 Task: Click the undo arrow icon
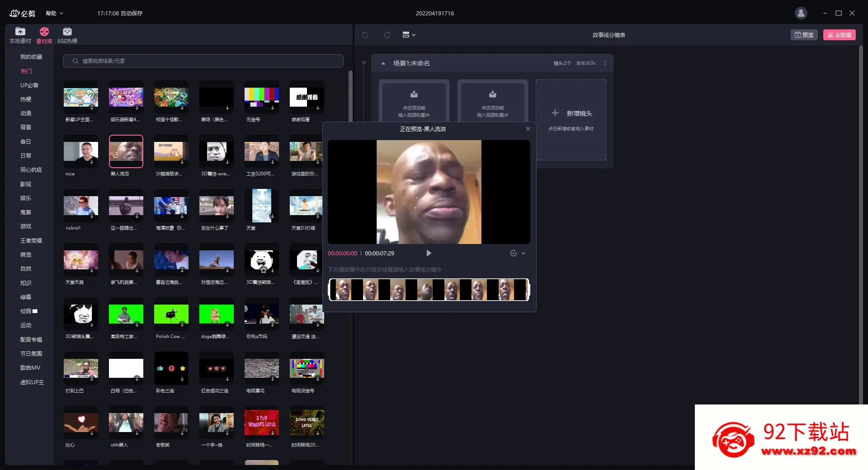click(365, 35)
